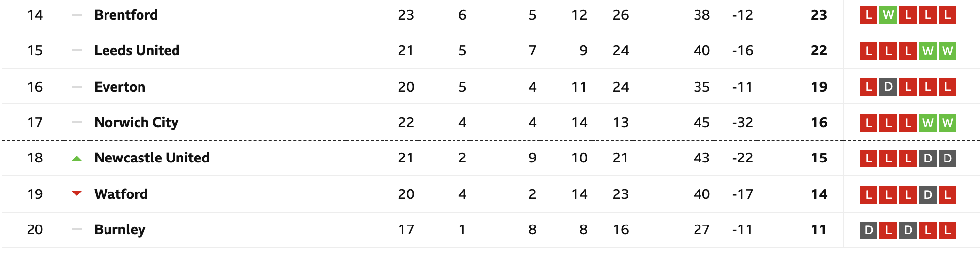Open the Watford team link
The image size is (980, 257).
[x=121, y=194]
